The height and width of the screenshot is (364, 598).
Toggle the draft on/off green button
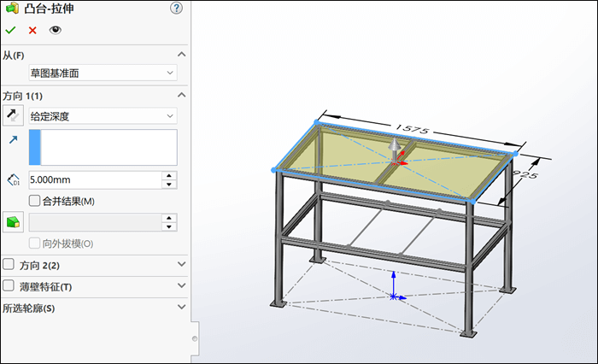click(x=13, y=222)
